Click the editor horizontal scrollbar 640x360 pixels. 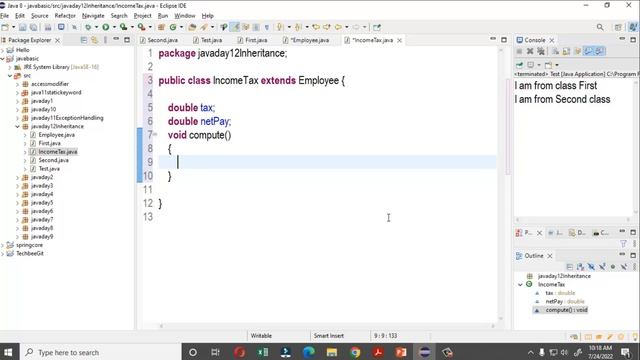327,326
